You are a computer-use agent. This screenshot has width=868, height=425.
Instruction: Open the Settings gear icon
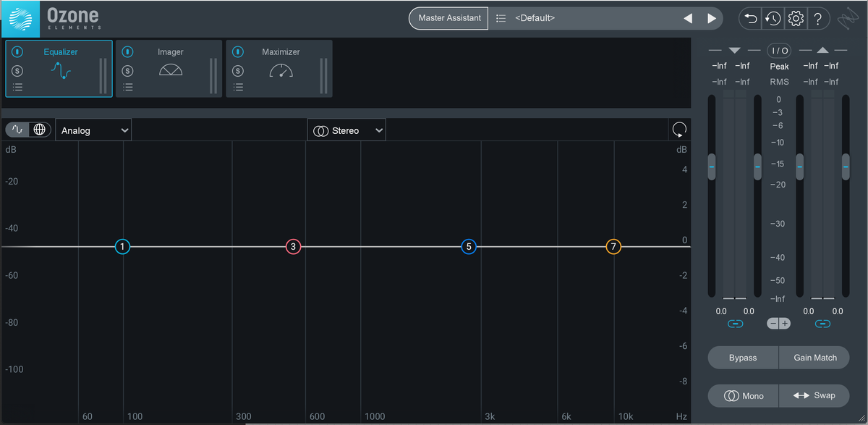point(796,18)
